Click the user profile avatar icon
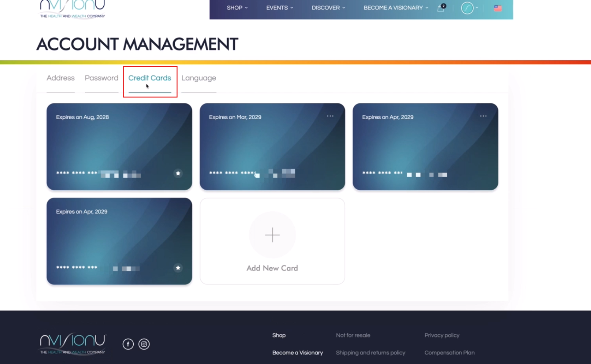Viewport: 591px width, 364px height. click(x=467, y=8)
